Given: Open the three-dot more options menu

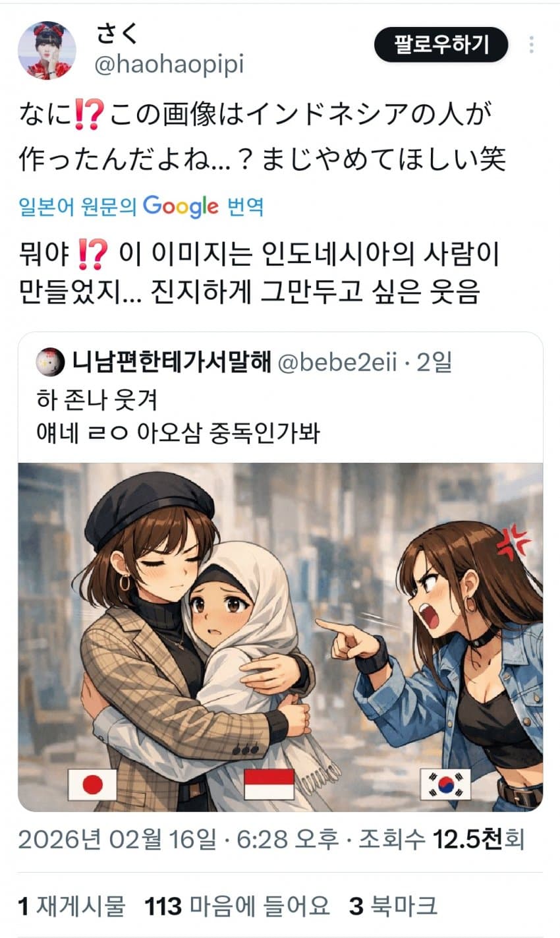Looking at the screenshot, I should (531, 45).
